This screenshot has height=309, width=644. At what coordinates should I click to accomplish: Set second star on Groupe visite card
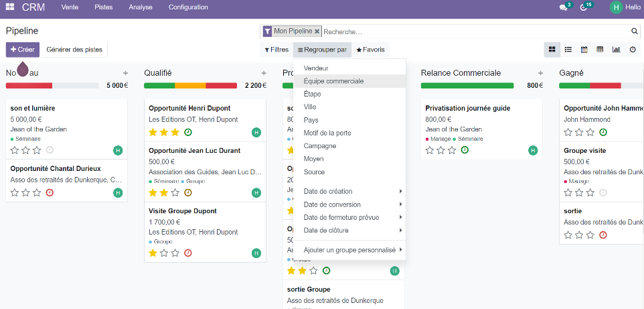click(x=579, y=192)
